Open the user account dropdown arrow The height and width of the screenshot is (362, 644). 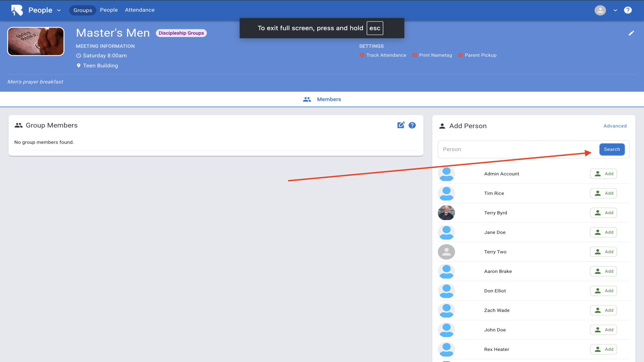(x=615, y=10)
